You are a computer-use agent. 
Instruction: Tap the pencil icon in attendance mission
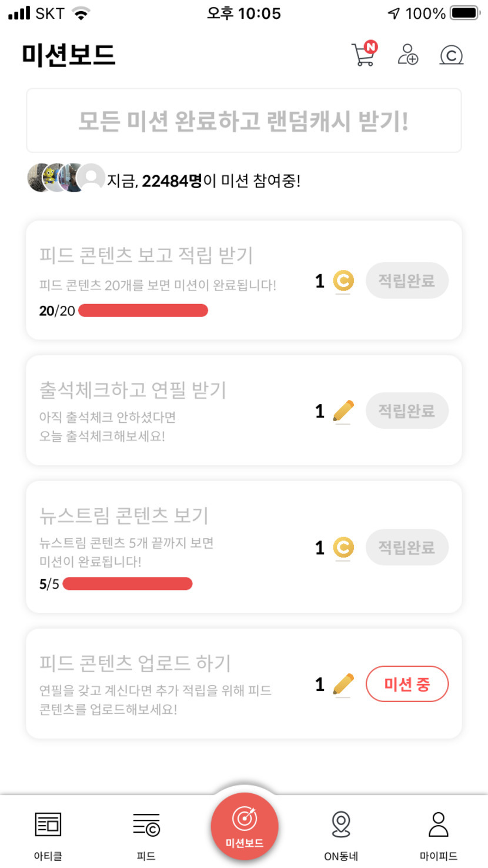(x=343, y=410)
